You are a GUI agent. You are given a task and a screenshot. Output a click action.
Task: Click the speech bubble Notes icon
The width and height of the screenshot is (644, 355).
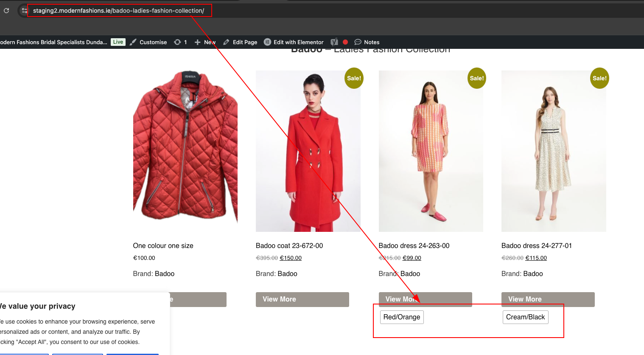pyautogui.click(x=358, y=42)
